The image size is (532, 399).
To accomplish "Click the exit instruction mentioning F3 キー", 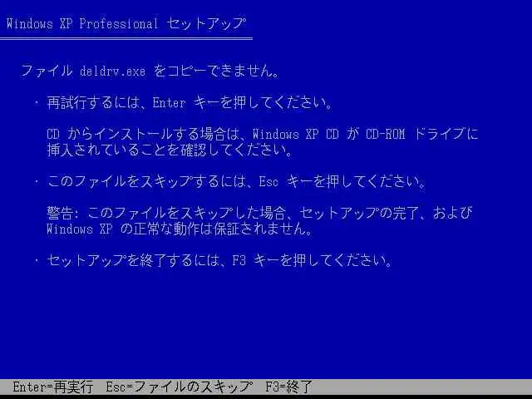I will (x=219, y=260).
